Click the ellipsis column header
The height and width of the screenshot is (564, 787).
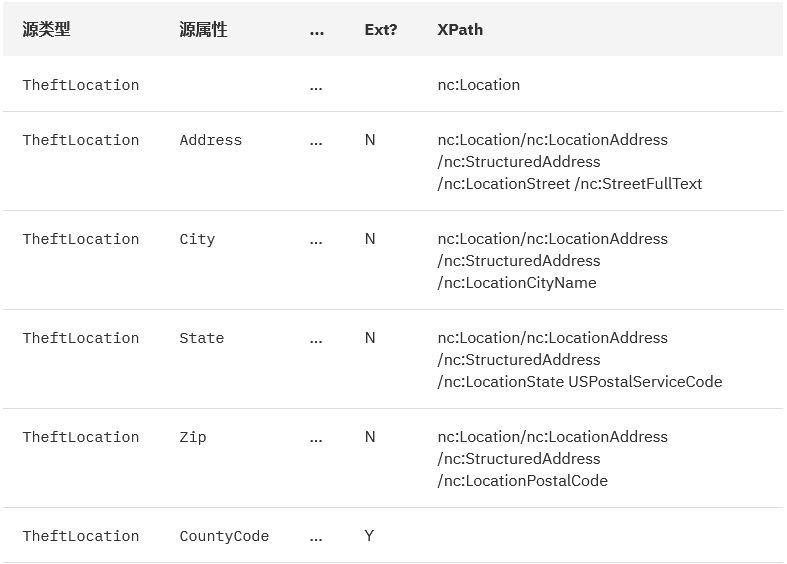click(317, 33)
